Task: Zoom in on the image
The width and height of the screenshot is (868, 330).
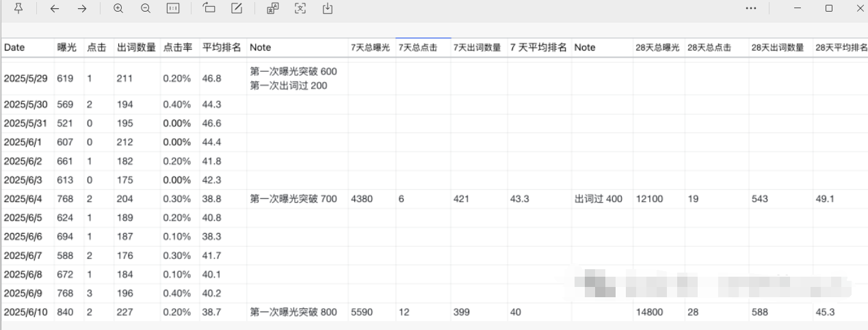Action: pyautogui.click(x=118, y=8)
